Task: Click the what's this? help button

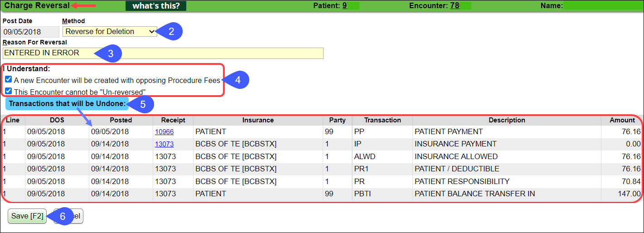Action: [155, 6]
